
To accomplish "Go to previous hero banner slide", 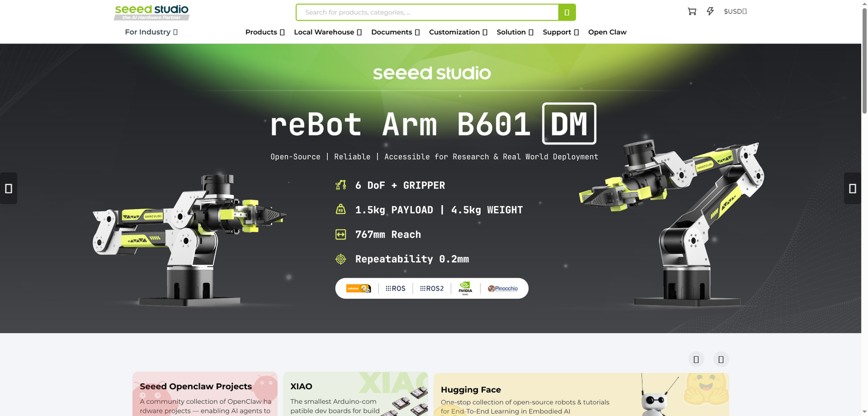I will coord(9,188).
